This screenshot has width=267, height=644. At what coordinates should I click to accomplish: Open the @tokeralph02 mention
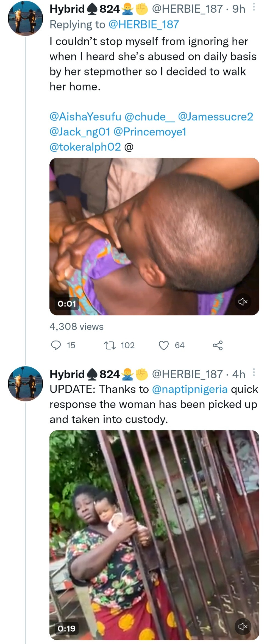85,147
